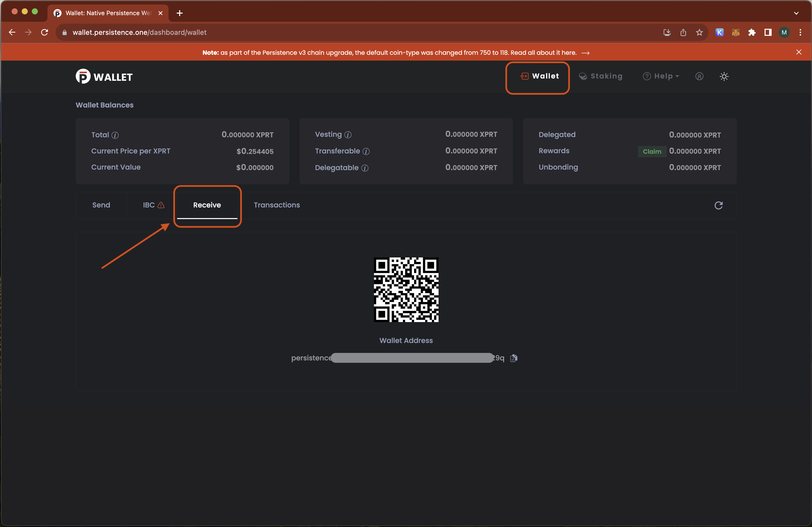Viewport: 812px width, 527px height.
Task: Open the account keyhole icon
Action: click(x=699, y=76)
